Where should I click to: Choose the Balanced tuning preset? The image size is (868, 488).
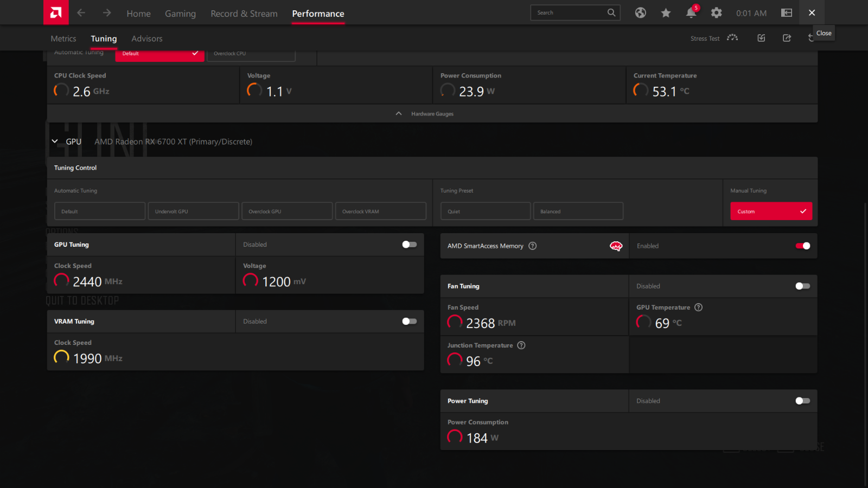(x=578, y=211)
